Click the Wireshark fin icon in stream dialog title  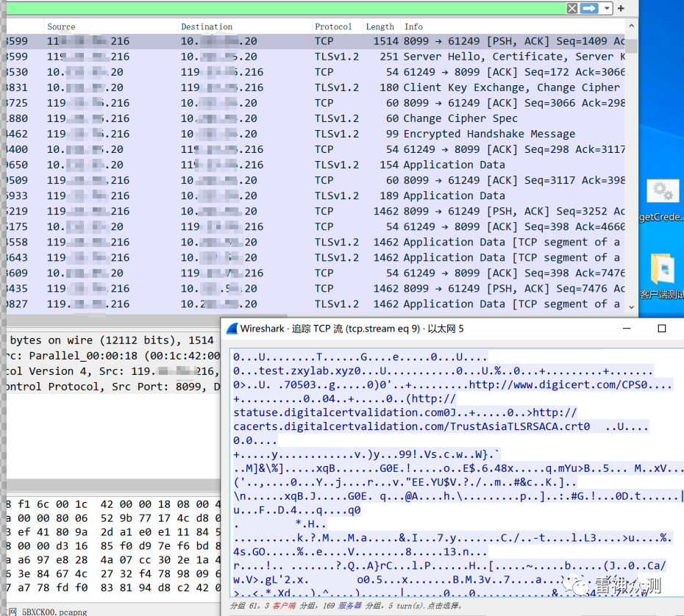click(x=232, y=329)
